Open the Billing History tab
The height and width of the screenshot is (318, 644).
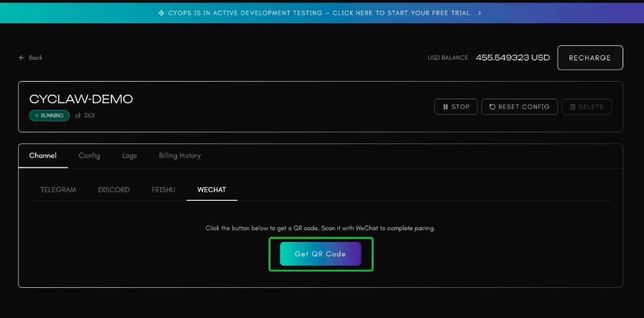click(179, 155)
